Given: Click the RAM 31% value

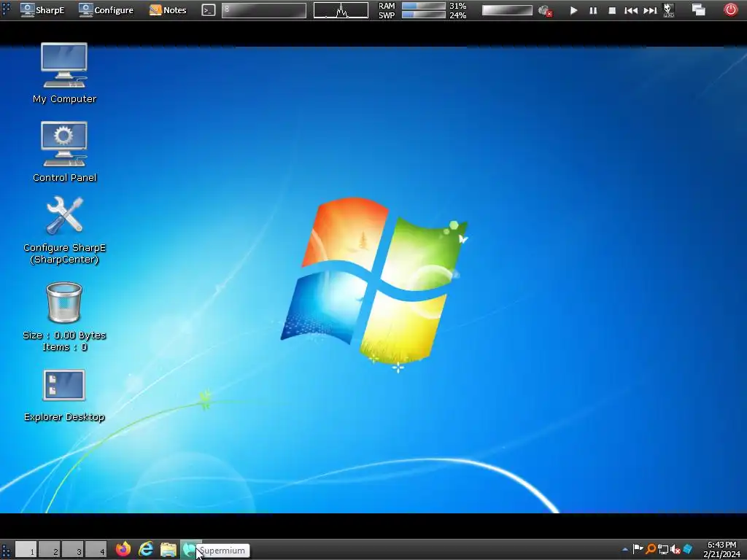Looking at the screenshot, I should pos(458,6).
